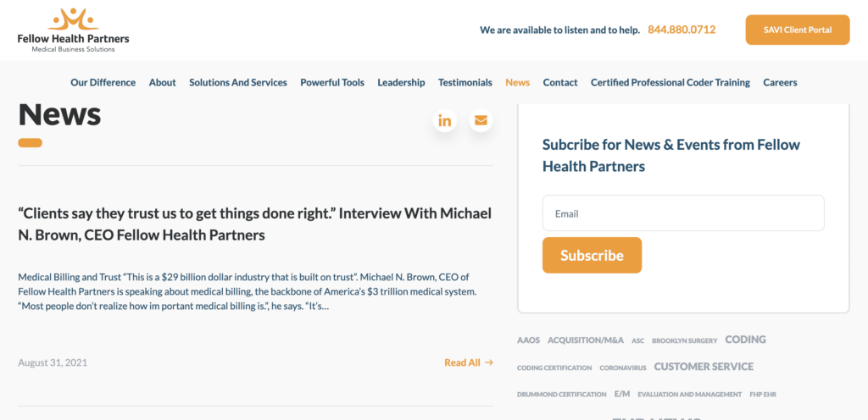The height and width of the screenshot is (420, 868).
Task: Call the 844.880.0712 phone number link
Action: click(682, 30)
